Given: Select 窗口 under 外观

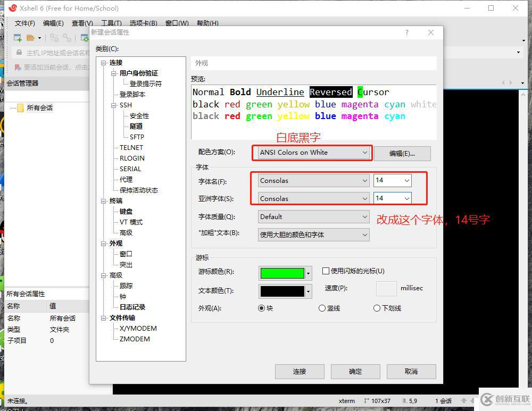Looking at the screenshot, I should point(126,254).
